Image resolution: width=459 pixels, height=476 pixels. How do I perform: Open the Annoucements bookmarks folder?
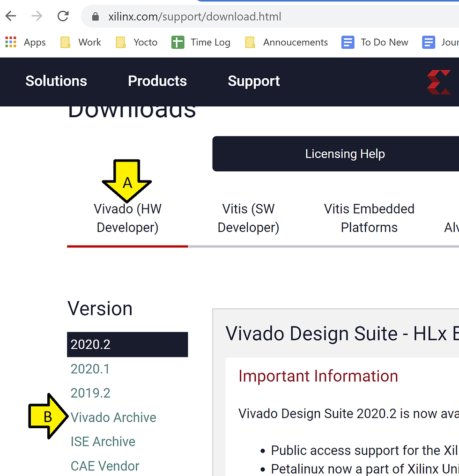(x=286, y=42)
